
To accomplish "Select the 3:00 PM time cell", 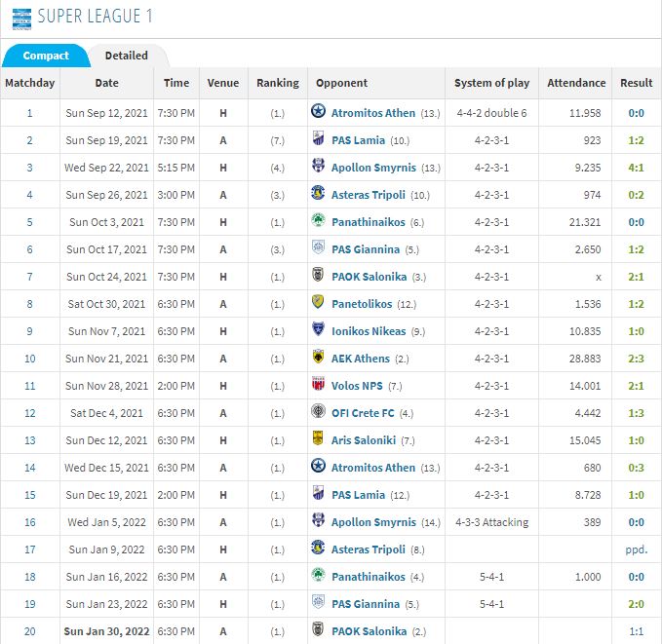I will pyautogui.click(x=176, y=195).
